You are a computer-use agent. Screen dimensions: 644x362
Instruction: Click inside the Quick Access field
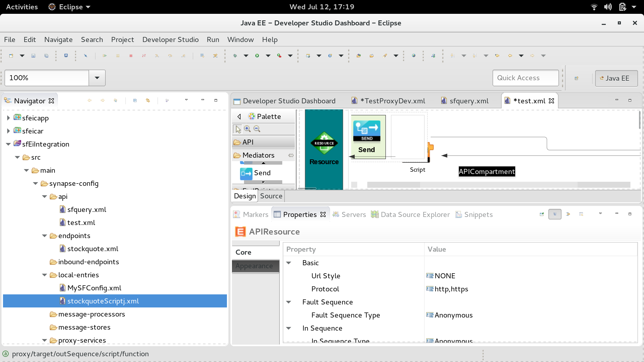pyautogui.click(x=526, y=78)
